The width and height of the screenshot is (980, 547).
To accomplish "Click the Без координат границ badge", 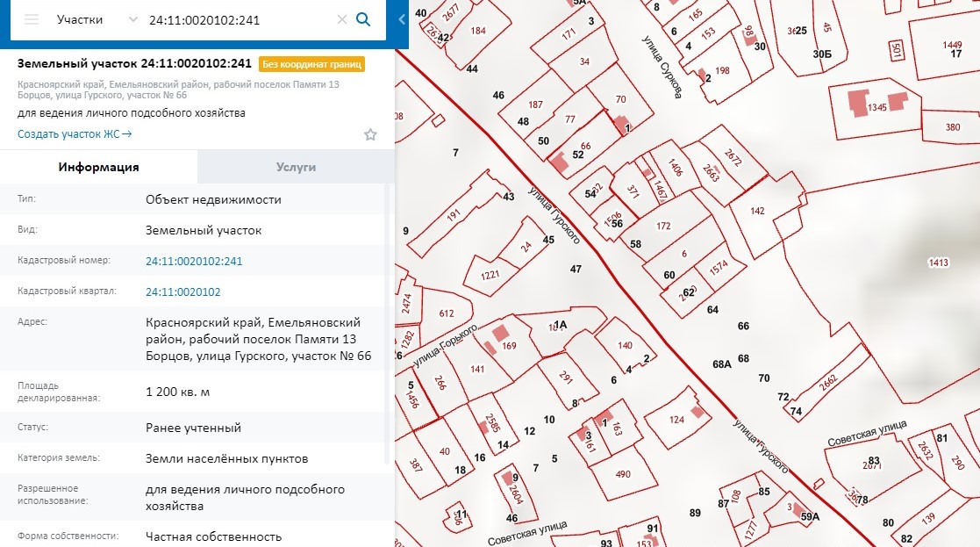I will tap(311, 63).
